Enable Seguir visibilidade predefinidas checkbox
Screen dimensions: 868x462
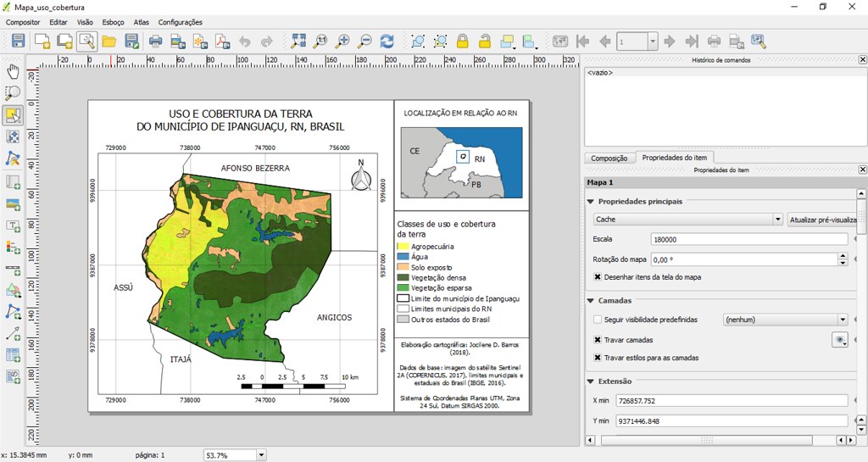(598, 320)
